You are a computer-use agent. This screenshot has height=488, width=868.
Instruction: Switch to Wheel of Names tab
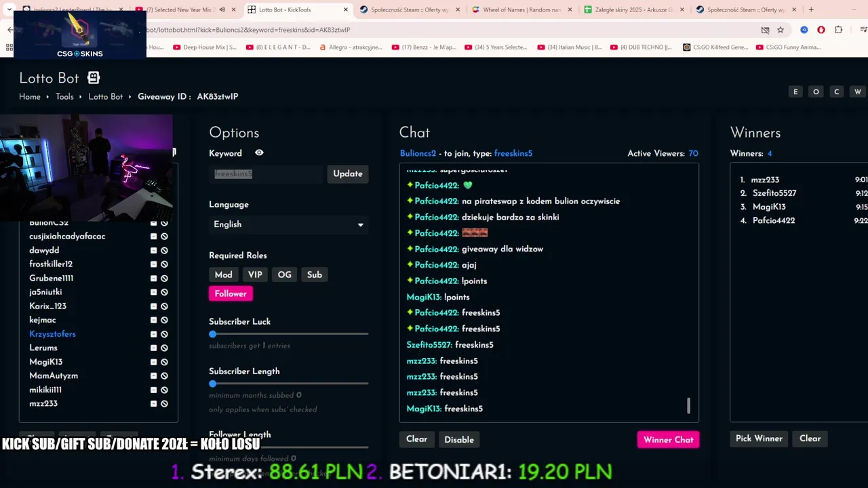click(522, 9)
